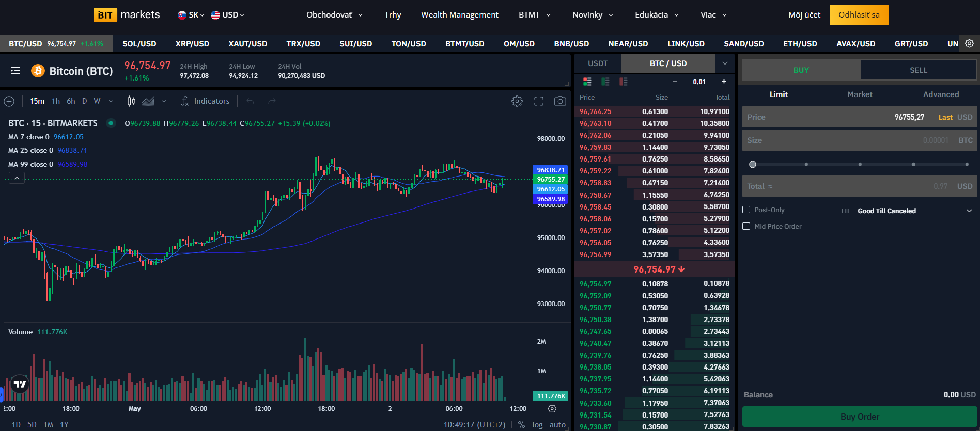Image resolution: width=980 pixels, height=431 pixels.
Task: Open ticker bar settings gear
Action: 969,43
